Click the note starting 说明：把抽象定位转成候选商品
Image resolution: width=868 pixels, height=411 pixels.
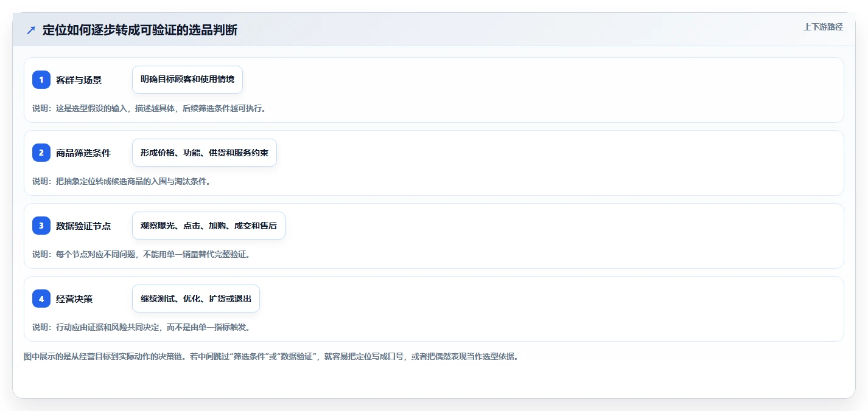[x=121, y=181]
